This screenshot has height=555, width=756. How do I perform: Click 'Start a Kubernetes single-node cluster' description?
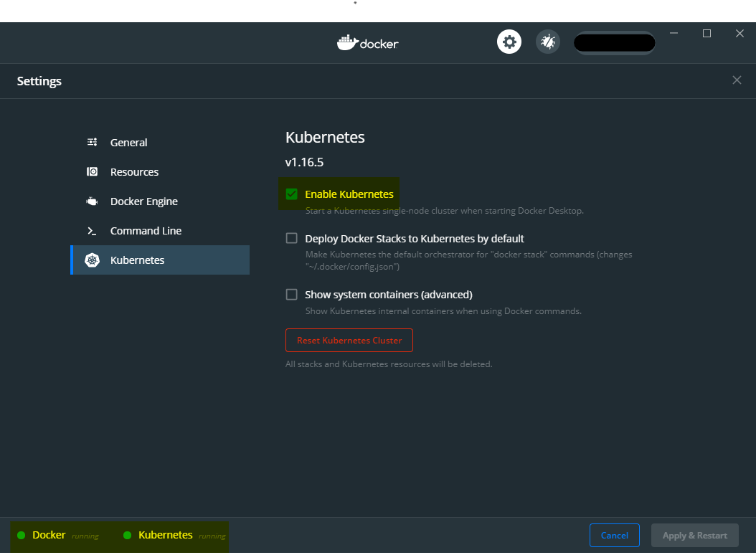[444, 211]
